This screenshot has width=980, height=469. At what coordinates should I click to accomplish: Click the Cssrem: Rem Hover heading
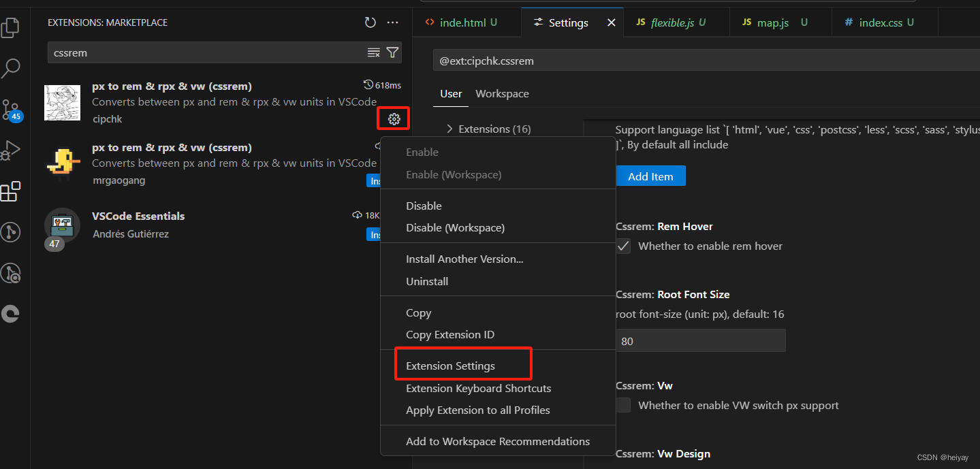coord(665,226)
